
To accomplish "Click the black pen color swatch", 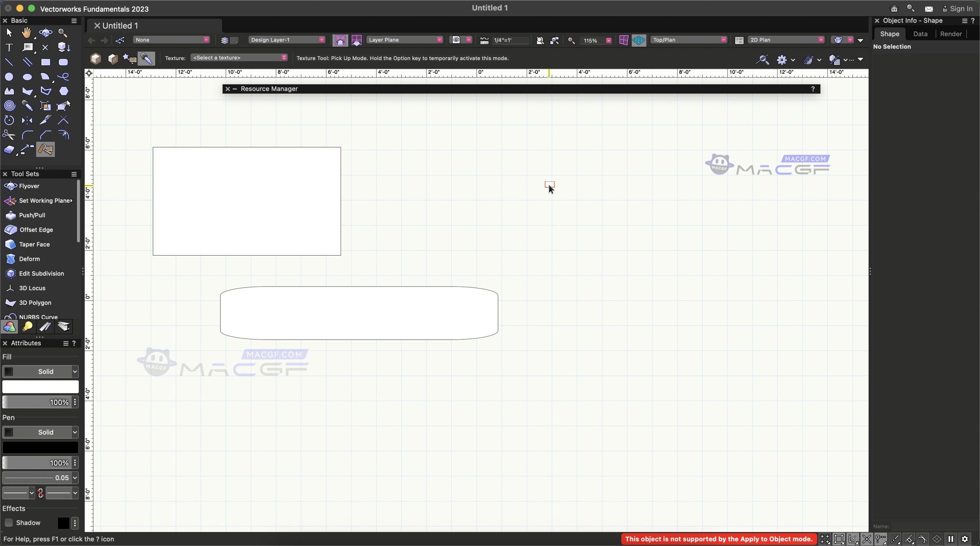I will point(40,447).
